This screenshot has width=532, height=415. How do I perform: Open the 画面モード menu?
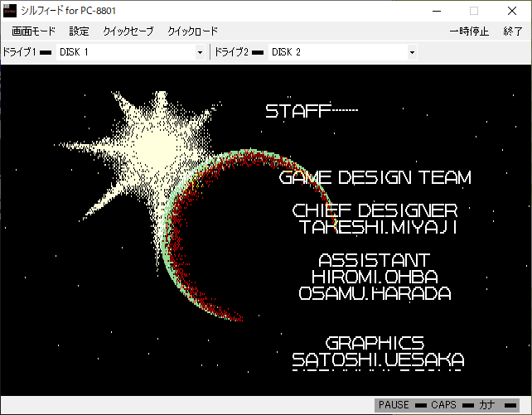33,31
